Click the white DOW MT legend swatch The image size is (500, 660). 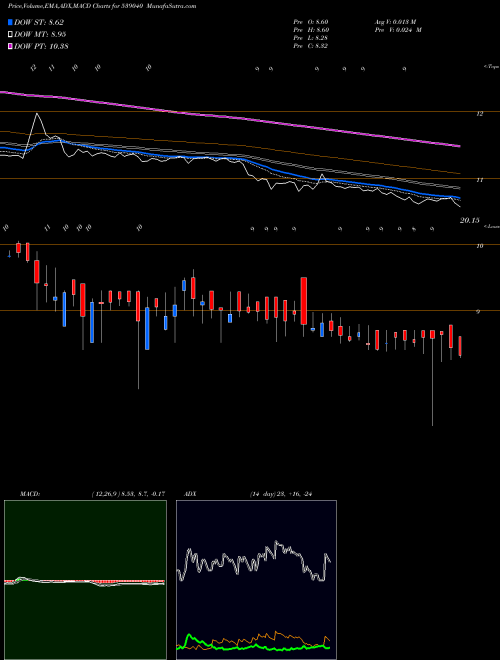tap(11, 35)
